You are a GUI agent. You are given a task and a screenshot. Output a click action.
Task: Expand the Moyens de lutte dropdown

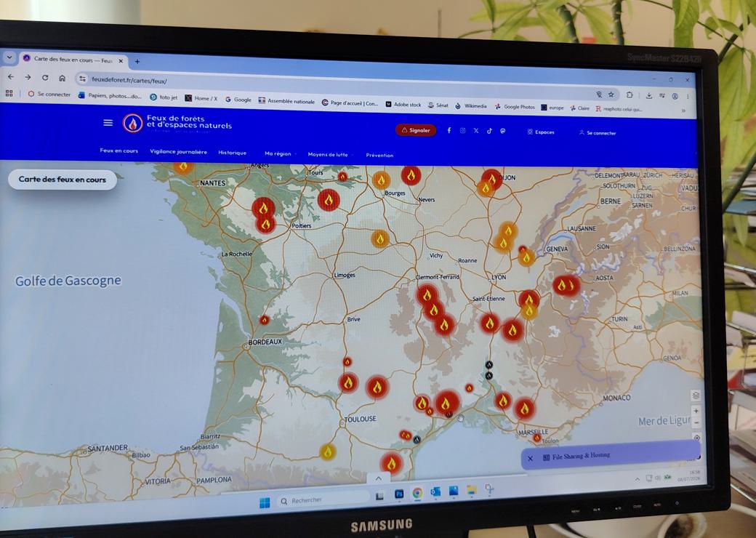[330, 154]
